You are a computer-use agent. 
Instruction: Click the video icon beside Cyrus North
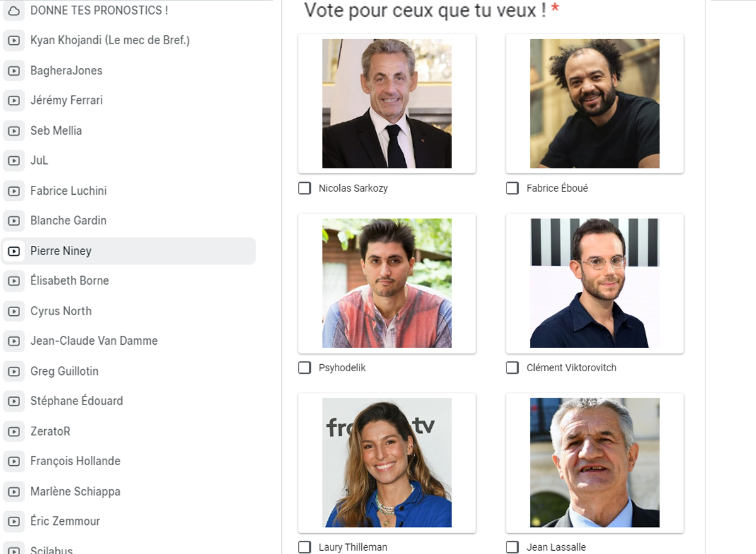pos(14,311)
